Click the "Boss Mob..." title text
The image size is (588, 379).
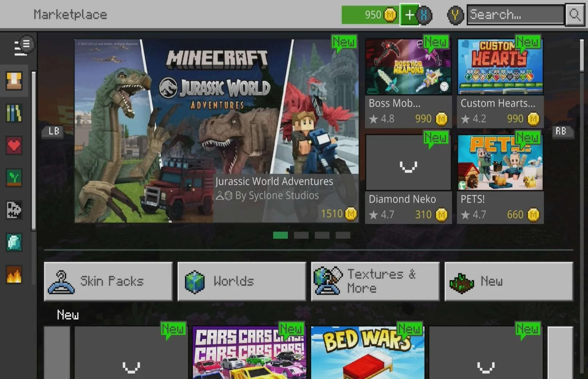point(394,103)
